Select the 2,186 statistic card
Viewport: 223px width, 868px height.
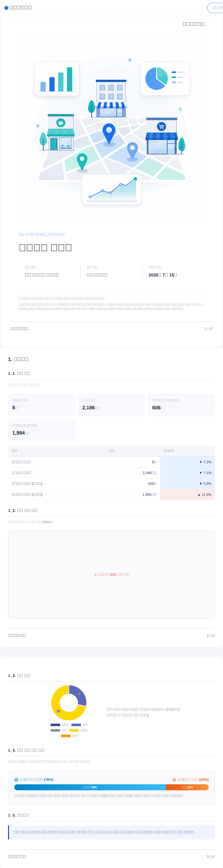[x=111, y=405]
